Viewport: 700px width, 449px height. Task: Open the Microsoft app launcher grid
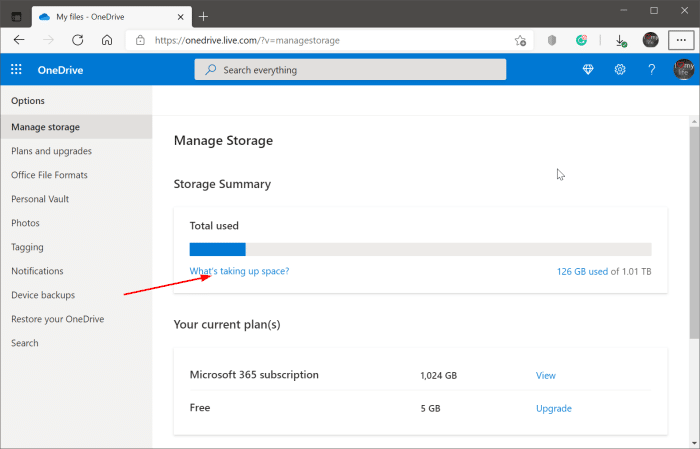point(16,70)
